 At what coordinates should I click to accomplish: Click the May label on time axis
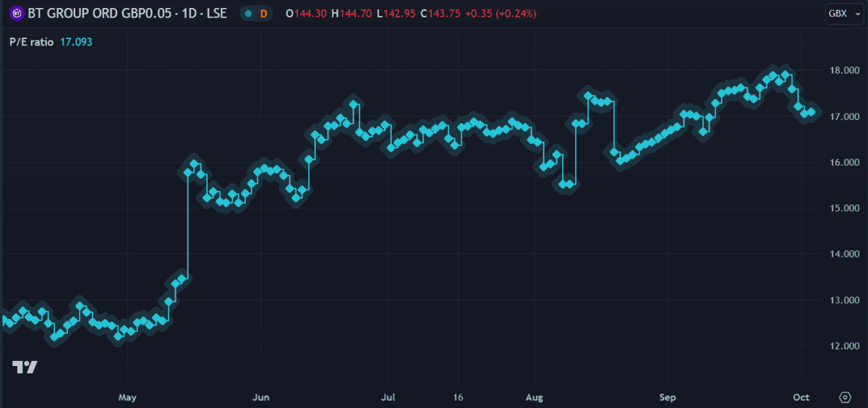127,398
